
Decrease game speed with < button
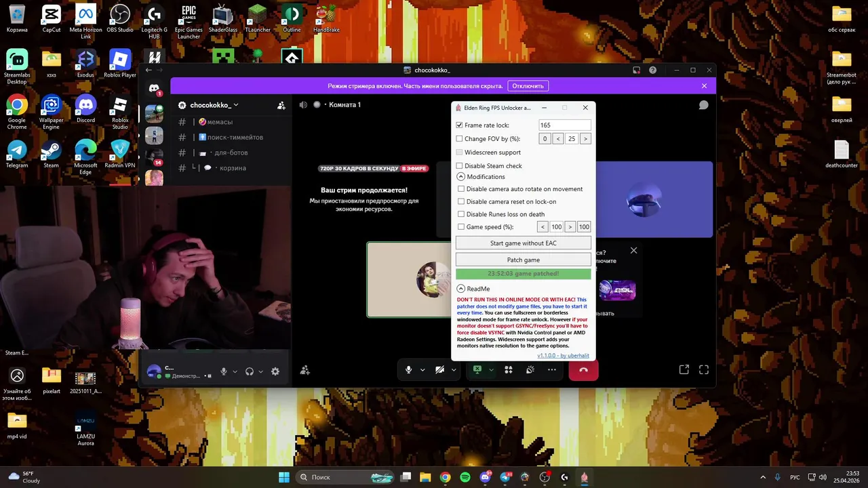click(542, 227)
